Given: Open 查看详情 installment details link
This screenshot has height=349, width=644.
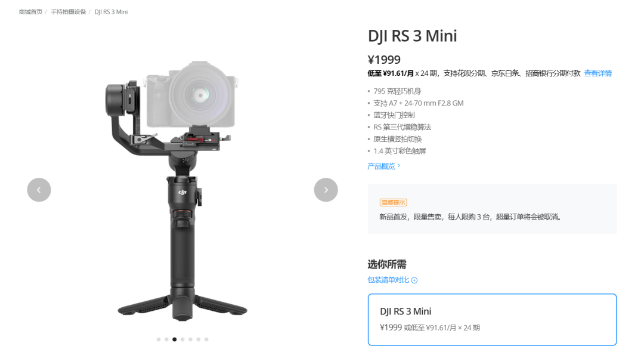Looking at the screenshot, I should [597, 73].
